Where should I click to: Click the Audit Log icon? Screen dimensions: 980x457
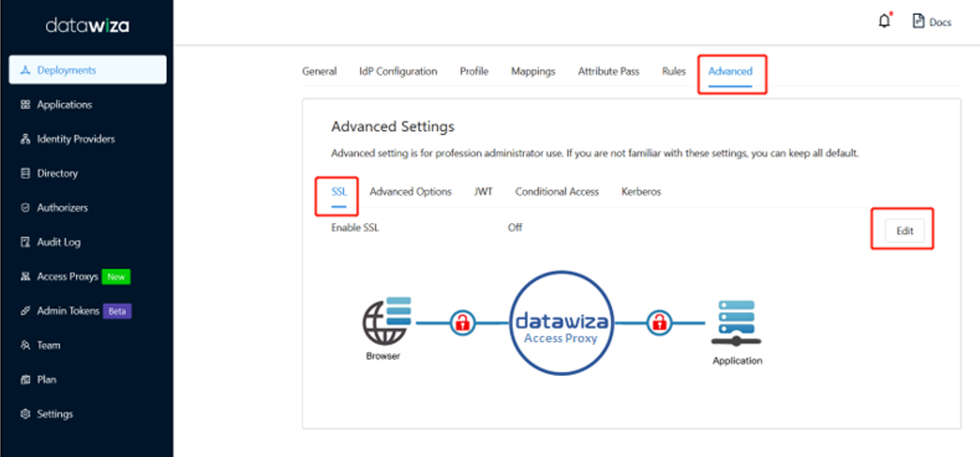pos(25,242)
